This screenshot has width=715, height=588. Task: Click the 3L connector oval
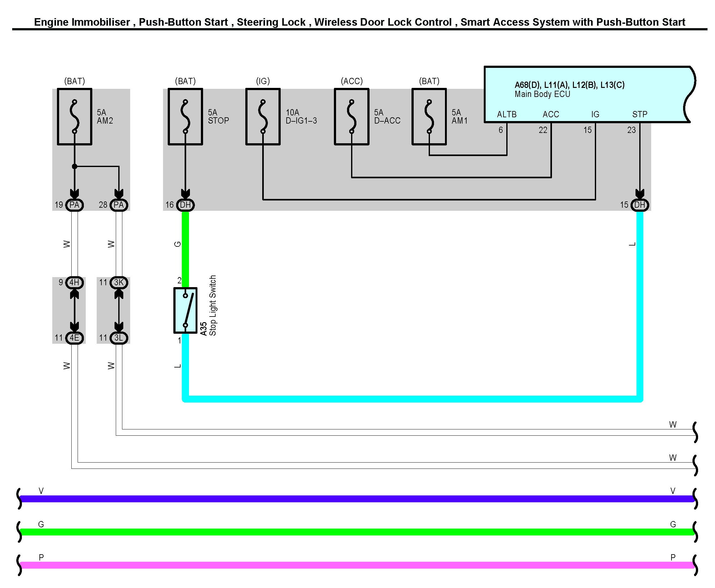point(119,338)
